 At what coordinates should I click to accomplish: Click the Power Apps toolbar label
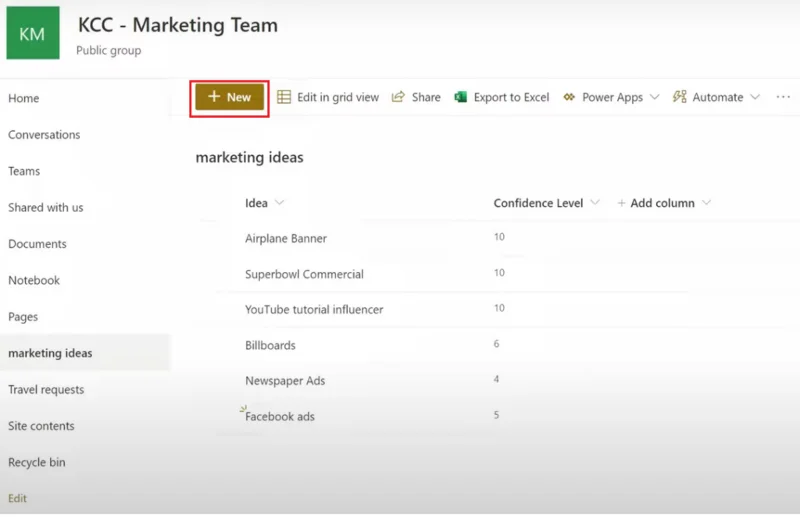(x=612, y=97)
